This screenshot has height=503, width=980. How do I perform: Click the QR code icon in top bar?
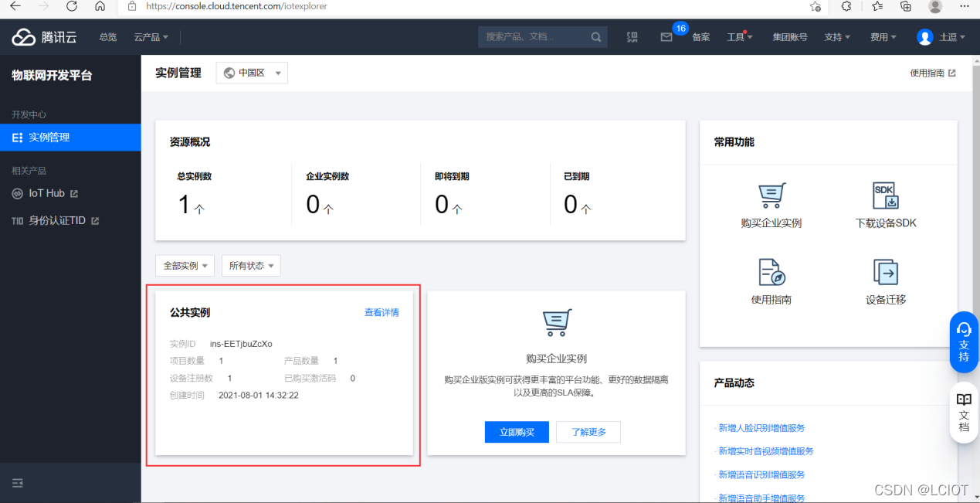[632, 36]
